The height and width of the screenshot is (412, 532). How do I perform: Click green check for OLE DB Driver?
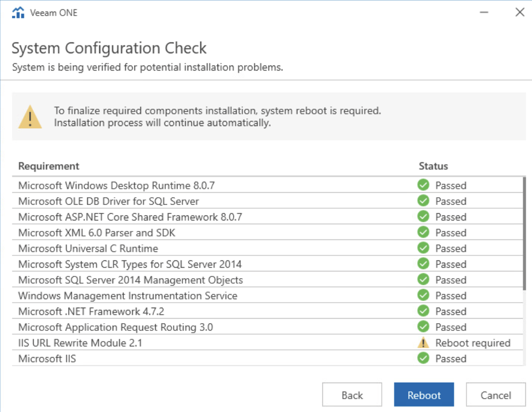[423, 200]
